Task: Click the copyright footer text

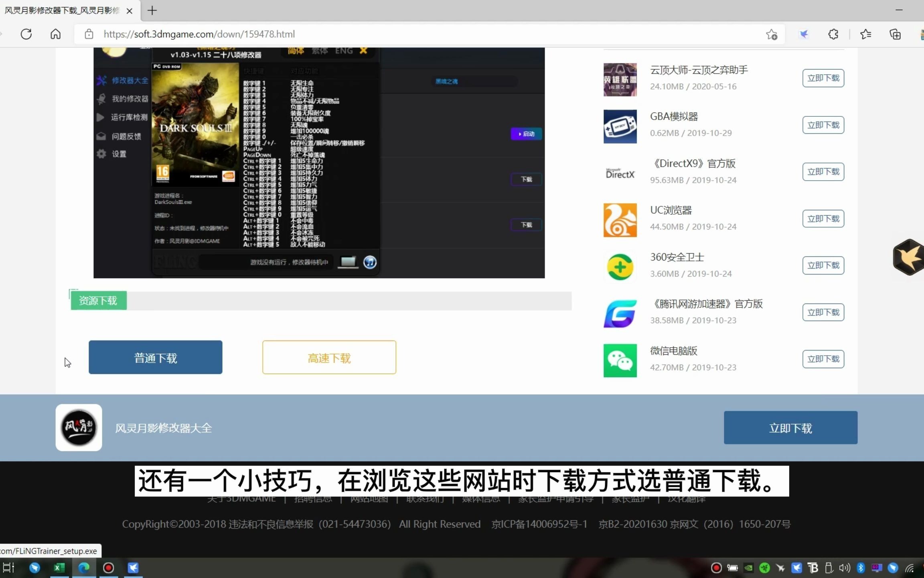Action: click(x=456, y=524)
